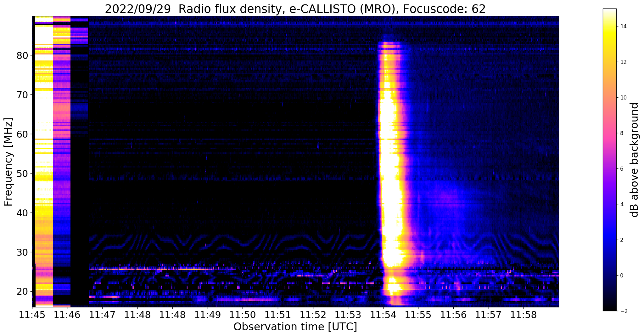Click the 11:50 time tick label
644x336 pixels.
243,315
